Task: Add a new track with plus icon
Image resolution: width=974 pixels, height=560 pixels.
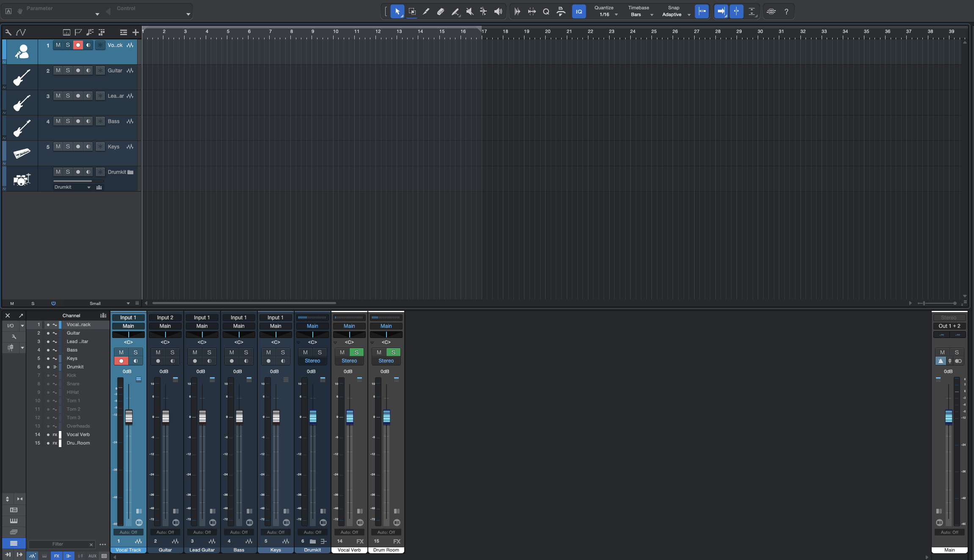Action: (x=135, y=32)
